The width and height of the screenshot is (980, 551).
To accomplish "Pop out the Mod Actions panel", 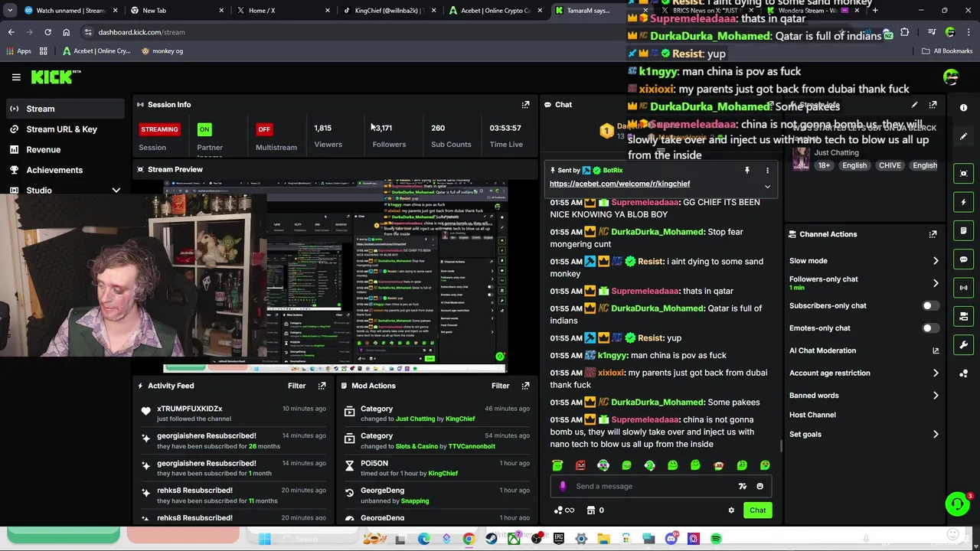I will pyautogui.click(x=525, y=386).
